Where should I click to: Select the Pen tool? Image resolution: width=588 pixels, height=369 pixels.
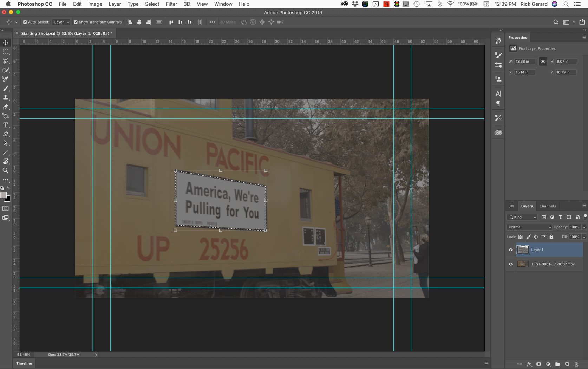pos(6,134)
